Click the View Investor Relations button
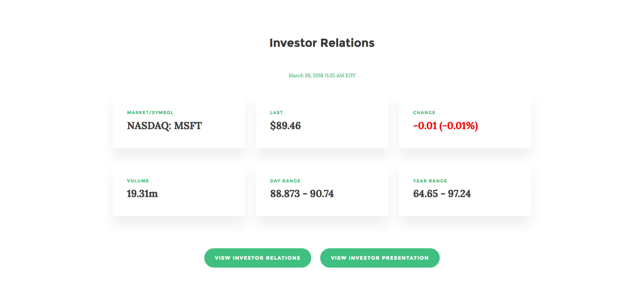The image size is (644, 303). tap(258, 258)
